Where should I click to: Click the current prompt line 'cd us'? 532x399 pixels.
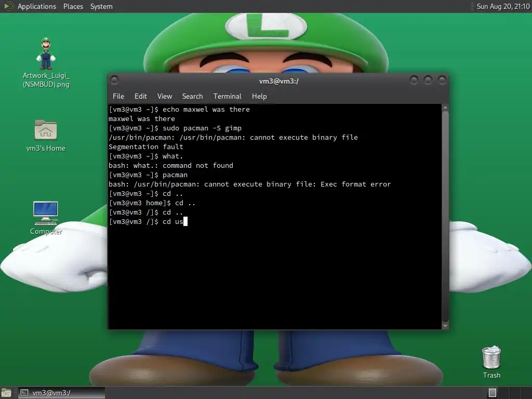click(148, 221)
